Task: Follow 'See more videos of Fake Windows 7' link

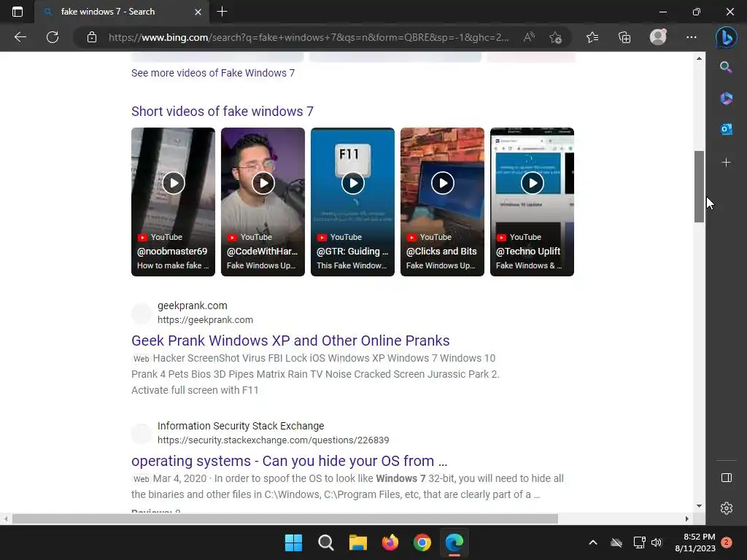Action: pyautogui.click(x=213, y=73)
